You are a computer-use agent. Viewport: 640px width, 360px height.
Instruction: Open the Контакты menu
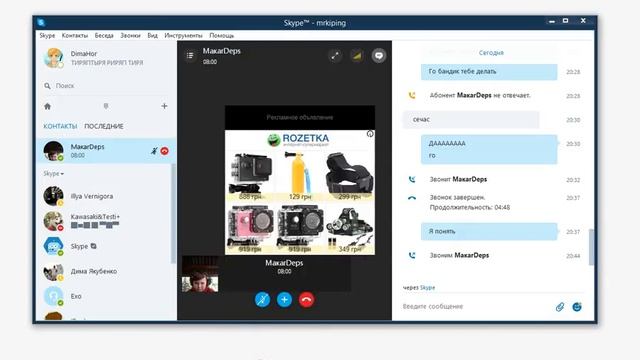(x=75, y=36)
